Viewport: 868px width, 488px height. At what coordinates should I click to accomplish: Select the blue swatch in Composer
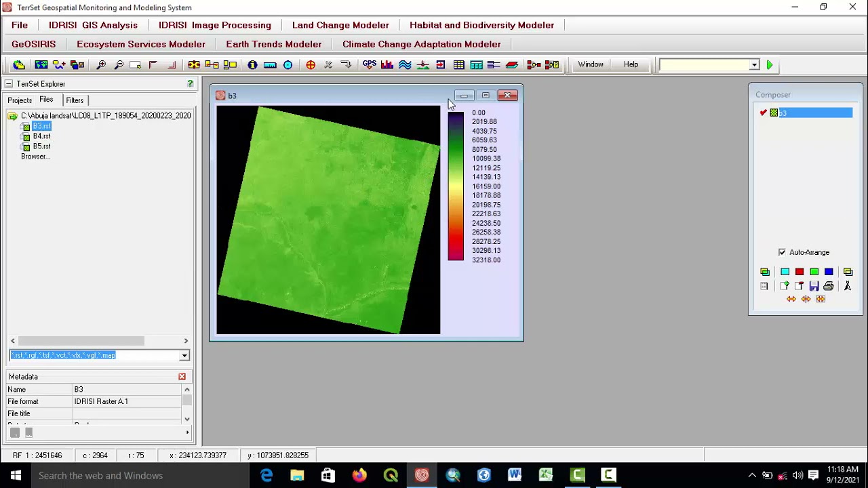(x=829, y=272)
